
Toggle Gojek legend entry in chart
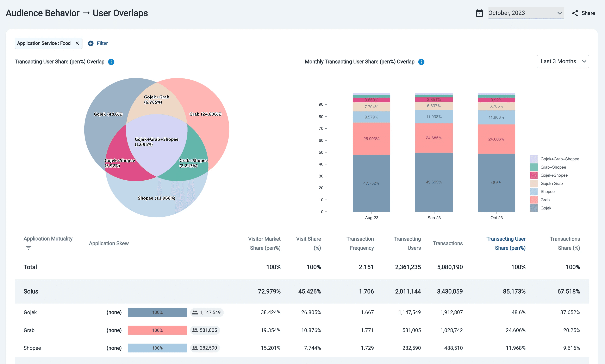pos(540,208)
